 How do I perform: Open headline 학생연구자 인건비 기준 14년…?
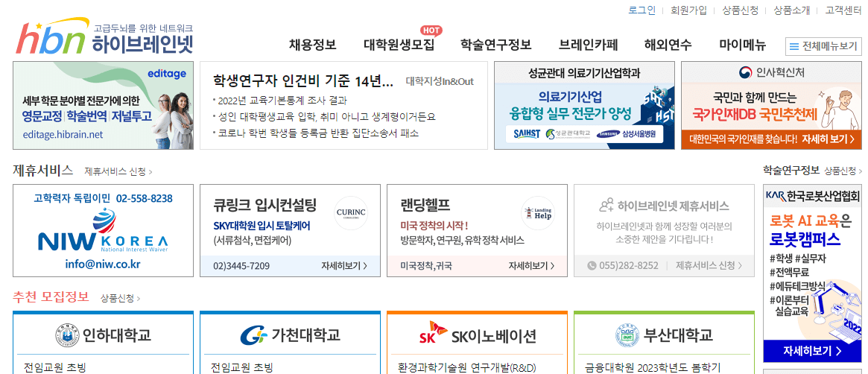click(x=302, y=81)
